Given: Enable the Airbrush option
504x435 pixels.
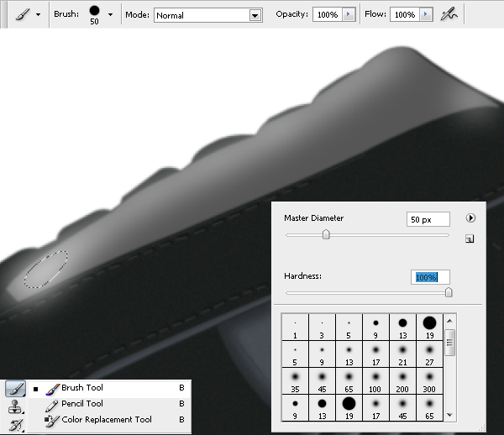Looking at the screenshot, I should [449, 14].
